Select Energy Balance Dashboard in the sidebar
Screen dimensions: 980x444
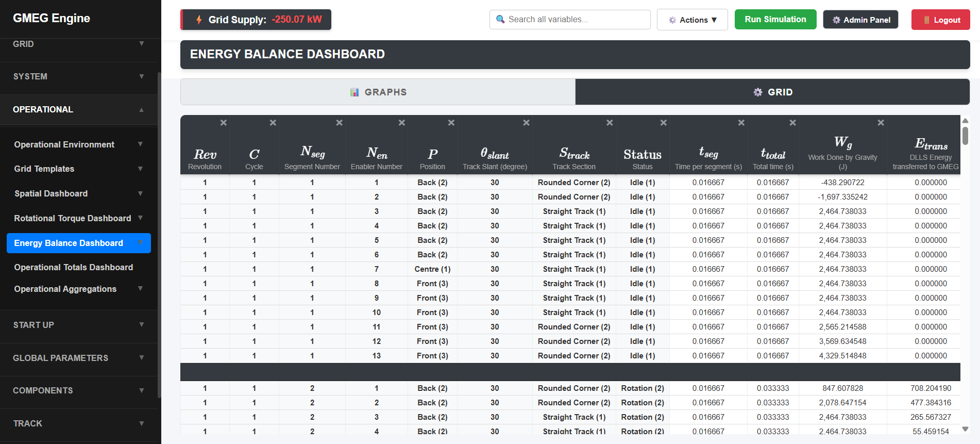pyautogui.click(x=79, y=243)
